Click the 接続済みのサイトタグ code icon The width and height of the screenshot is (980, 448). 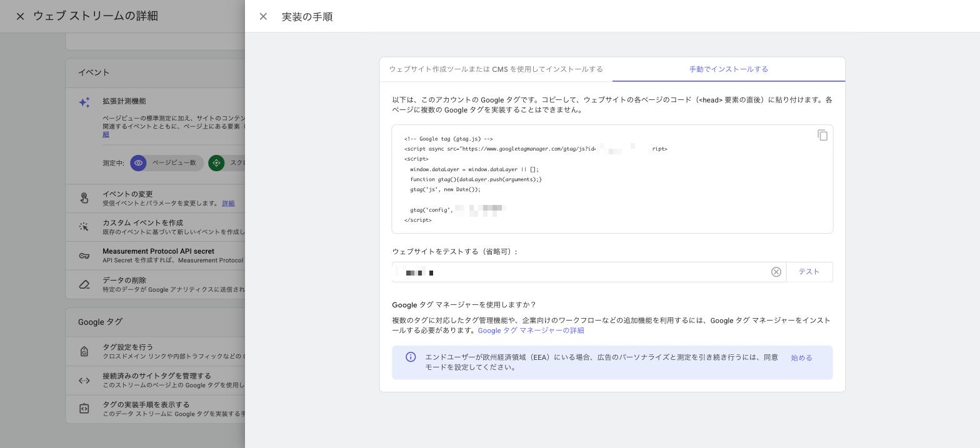tap(84, 380)
